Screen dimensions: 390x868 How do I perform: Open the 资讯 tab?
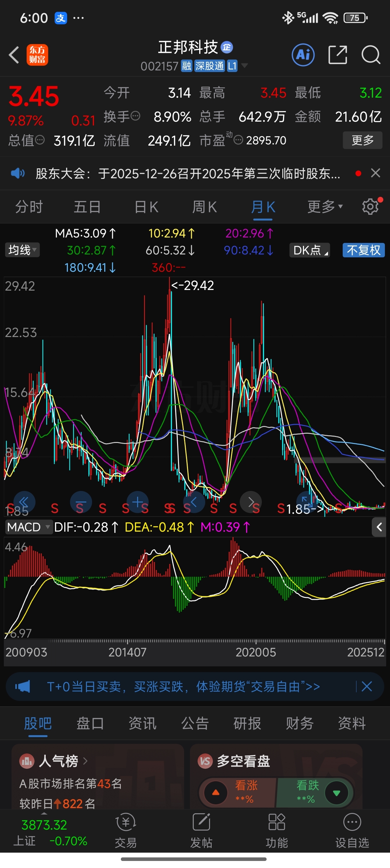[142, 723]
